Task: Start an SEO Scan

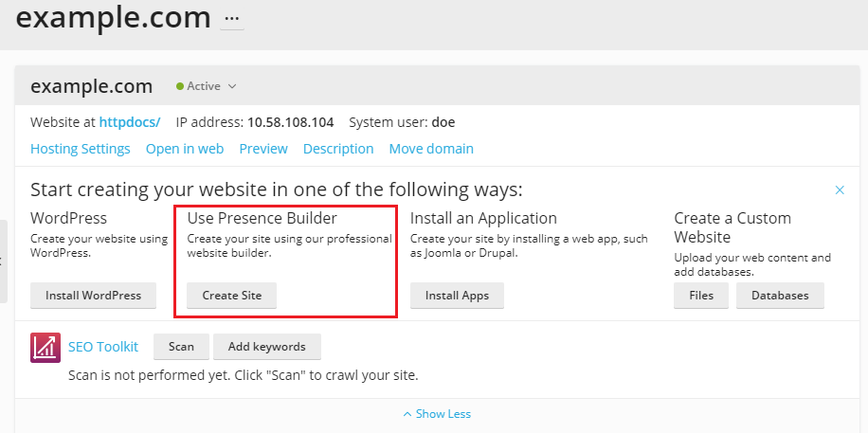Action: click(181, 347)
